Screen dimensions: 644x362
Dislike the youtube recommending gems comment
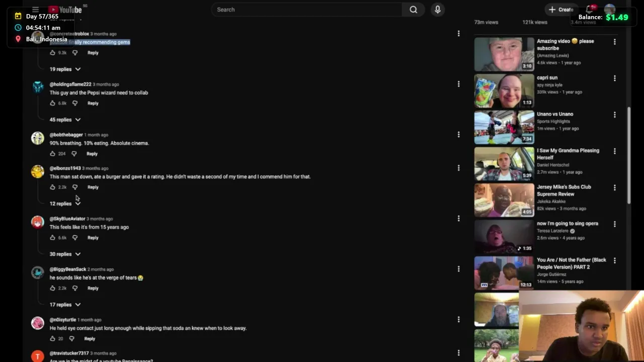pos(74,53)
